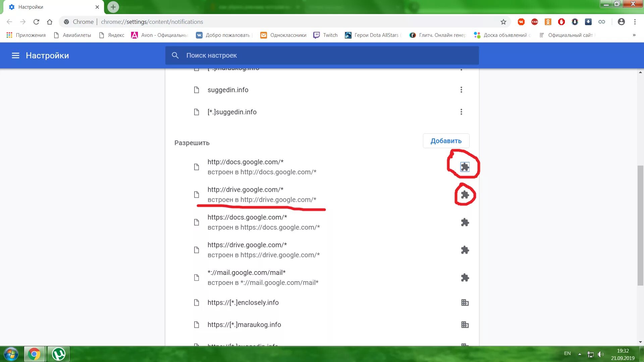Click the three-dot menu next to [*.]maraukog.info
The width and height of the screenshot is (644, 362).
point(461,68)
